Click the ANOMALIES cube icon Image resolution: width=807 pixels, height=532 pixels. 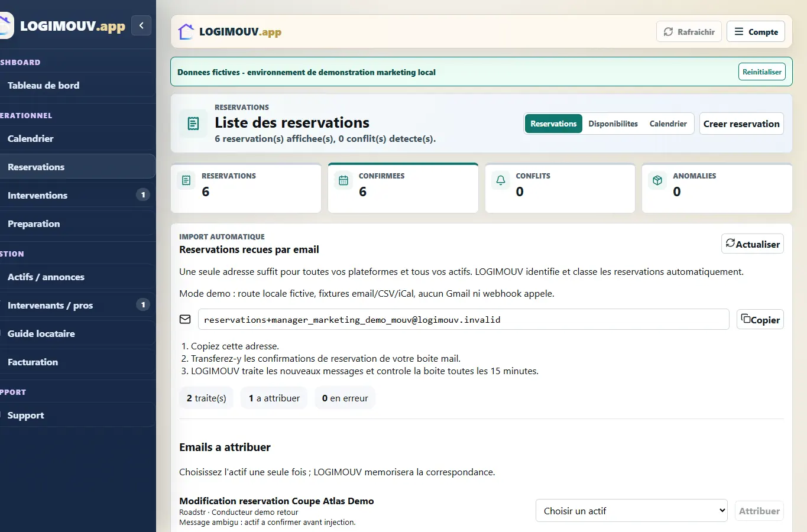pos(657,180)
